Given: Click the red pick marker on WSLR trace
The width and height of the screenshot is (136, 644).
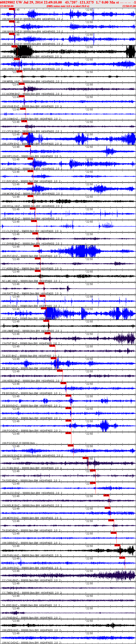Looking at the screenshot, I should coord(106,495).
